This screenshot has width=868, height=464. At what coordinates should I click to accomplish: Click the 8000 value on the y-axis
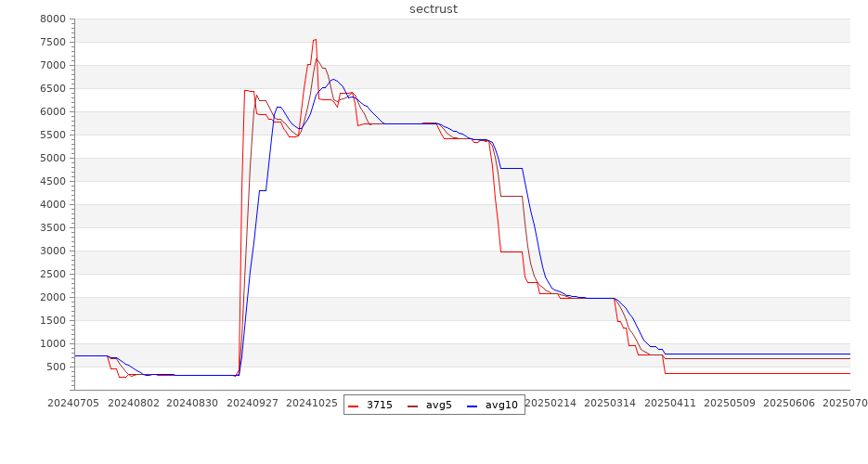point(53,19)
